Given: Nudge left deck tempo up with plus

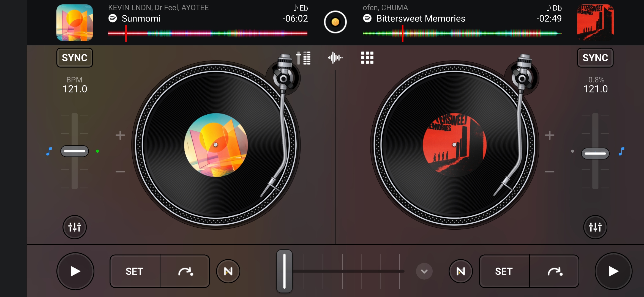Looking at the screenshot, I should pos(120,135).
